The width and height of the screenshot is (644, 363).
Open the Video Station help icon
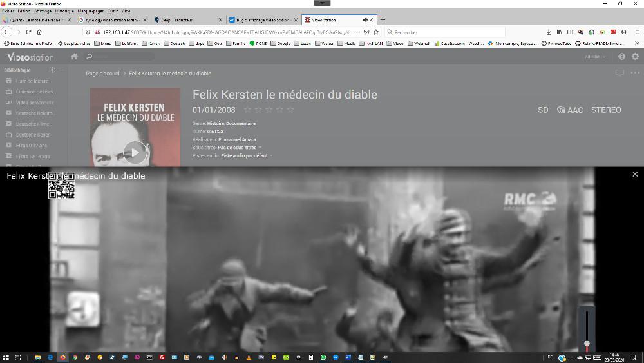622,57
